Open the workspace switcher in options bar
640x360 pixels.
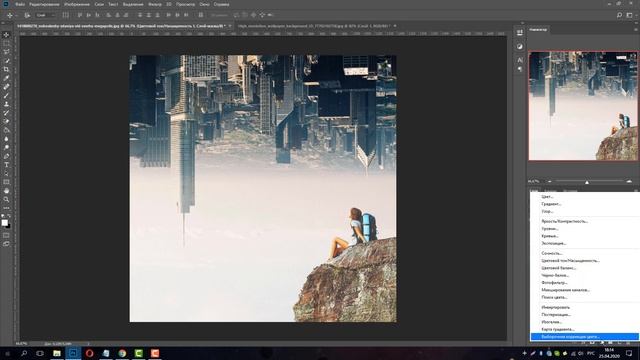pyautogui.click(x=629, y=15)
